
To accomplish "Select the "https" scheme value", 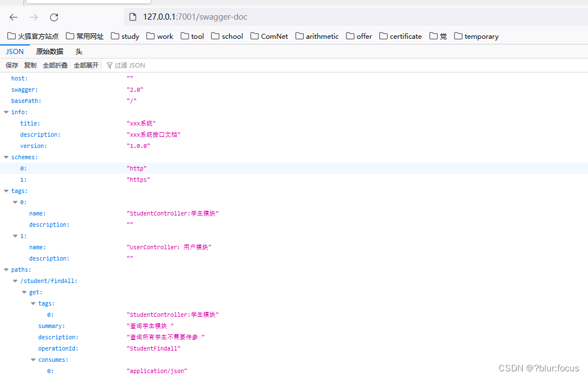I will pyautogui.click(x=138, y=179).
